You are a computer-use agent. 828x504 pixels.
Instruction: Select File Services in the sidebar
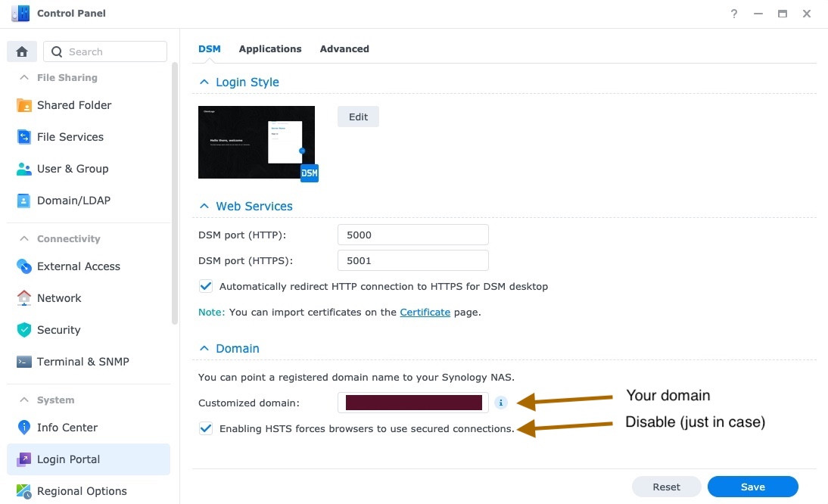[70, 137]
